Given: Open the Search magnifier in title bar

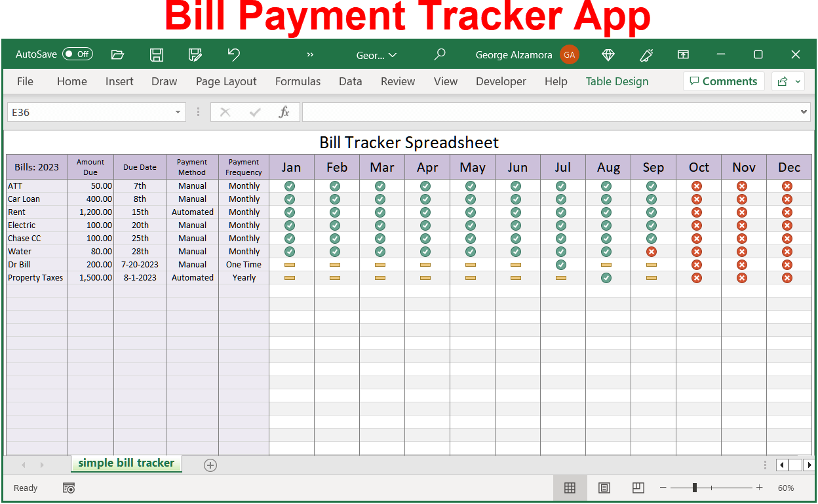Looking at the screenshot, I should 440,55.
